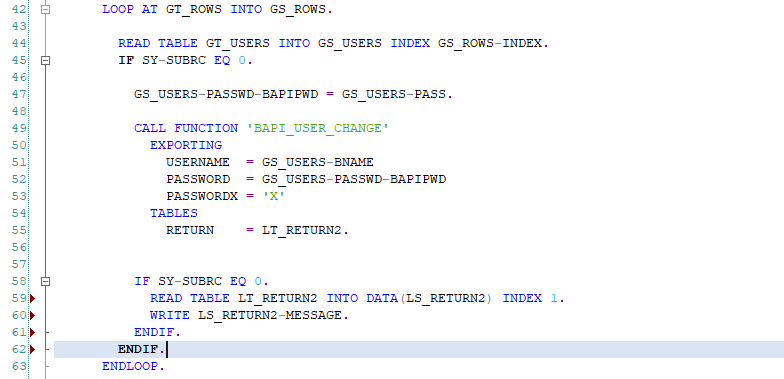Click the red marker at line 61
Image resolution: width=784 pixels, height=379 pixels.
33,332
